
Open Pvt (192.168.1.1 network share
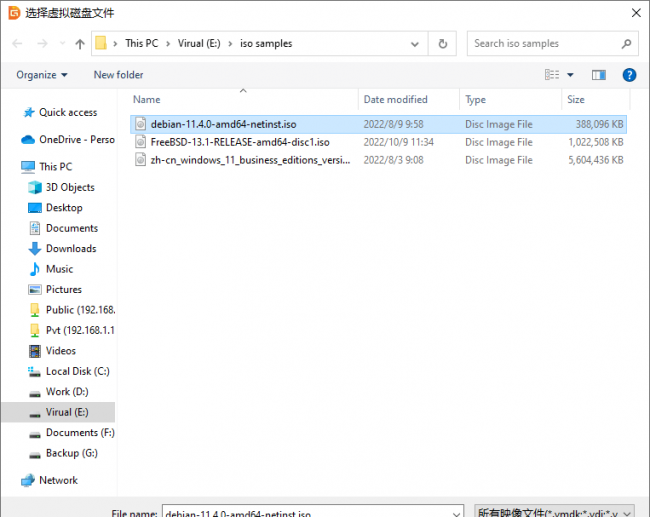[x=80, y=330]
